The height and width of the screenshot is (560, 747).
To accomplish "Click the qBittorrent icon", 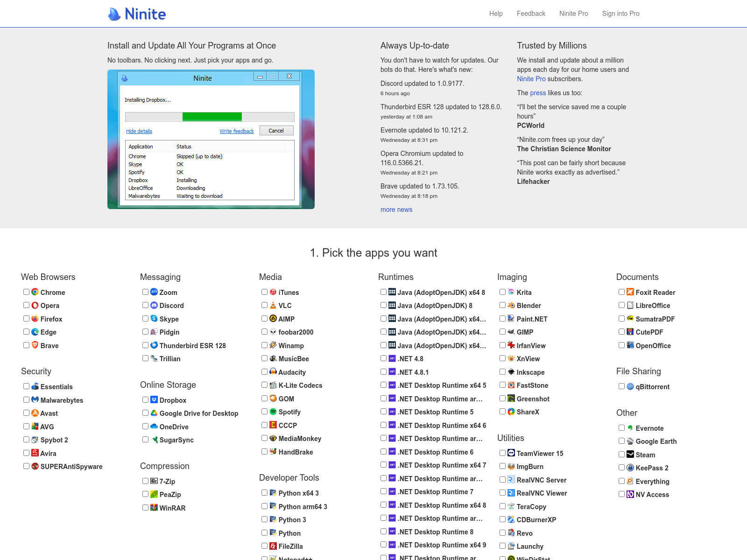I will pos(630,386).
